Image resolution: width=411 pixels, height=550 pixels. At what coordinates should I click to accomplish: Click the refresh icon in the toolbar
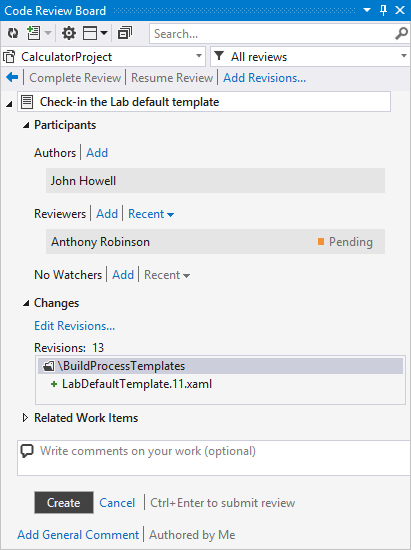click(13, 33)
